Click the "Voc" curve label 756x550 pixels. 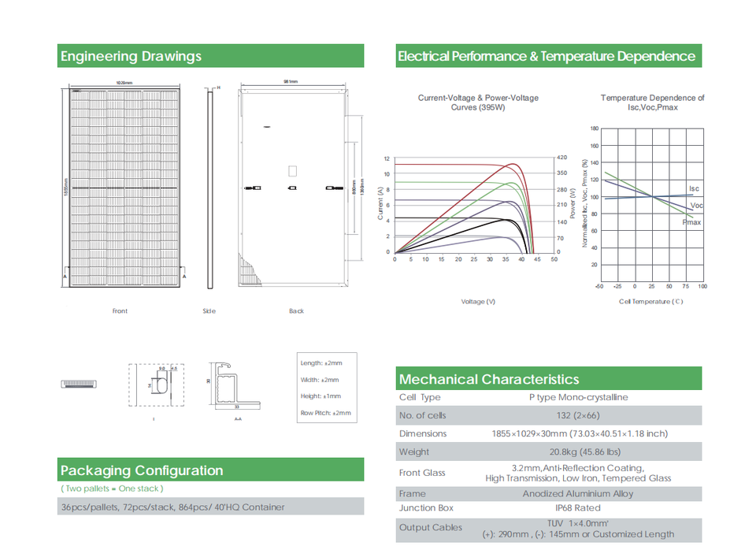(697, 206)
